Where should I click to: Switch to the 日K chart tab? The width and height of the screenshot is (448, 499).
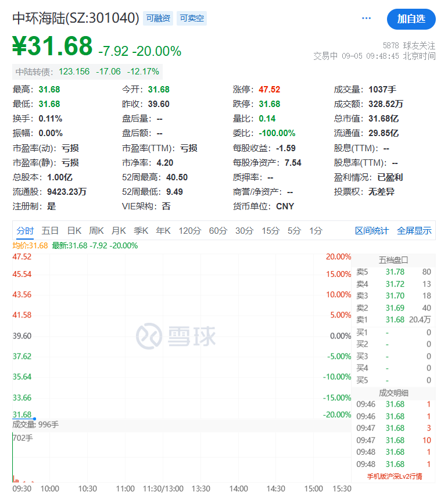[74, 231]
